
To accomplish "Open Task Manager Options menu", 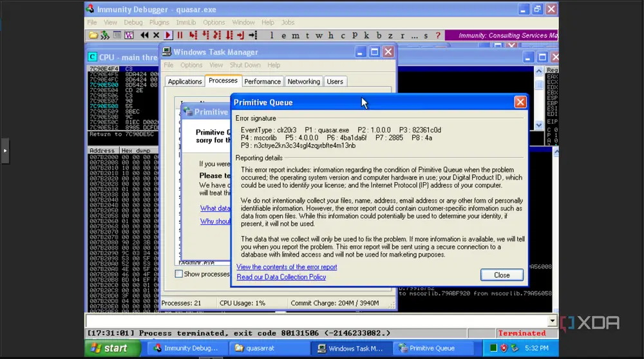I will tap(191, 65).
